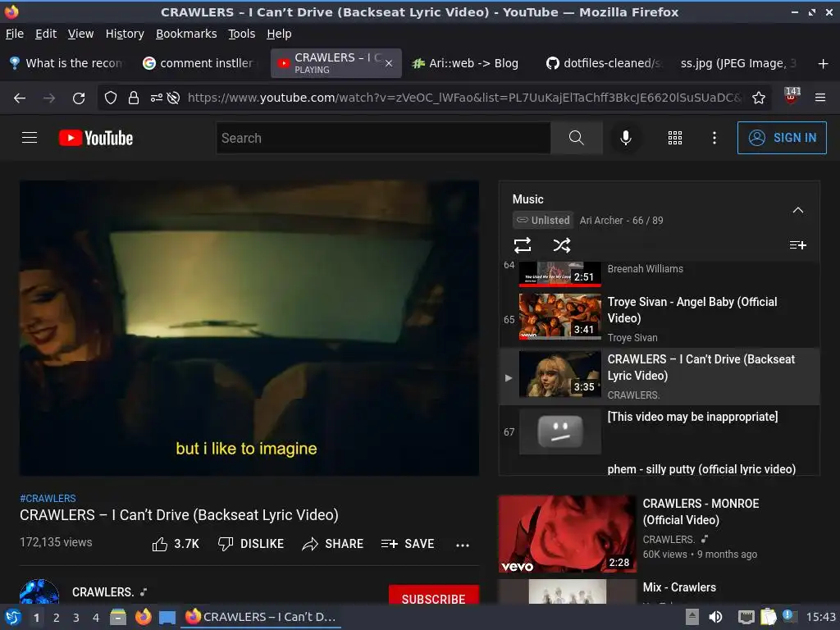The width and height of the screenshot is (840, 630).
Task: Go to the YouTube home logo
Action: tap(96, 138)
